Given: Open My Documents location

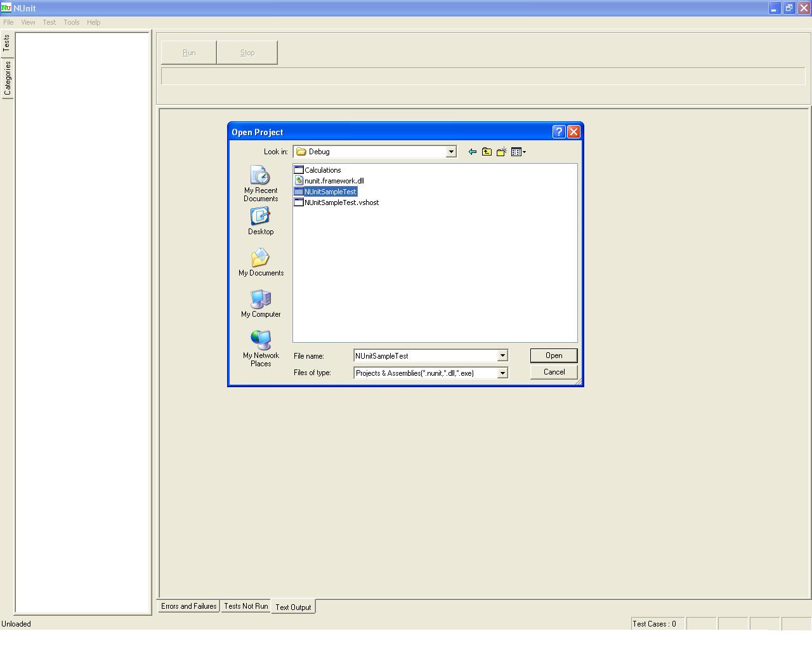Looking at the screenshot, I should pos(261,262).
